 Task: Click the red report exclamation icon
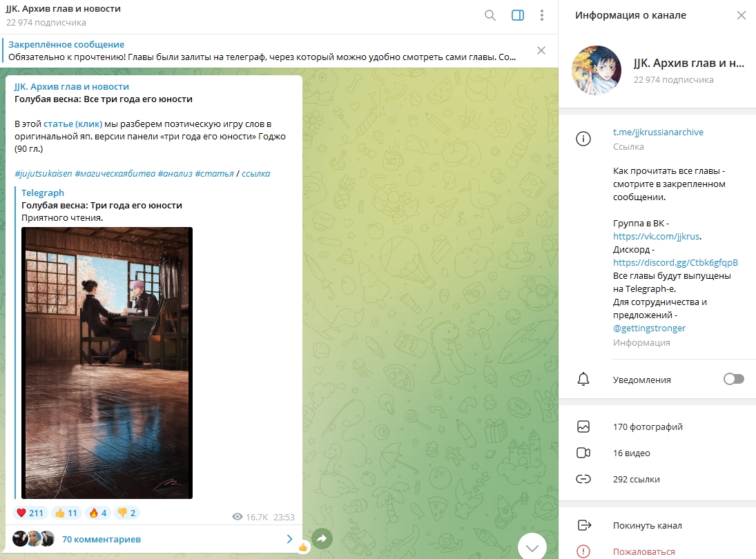pyautogui.click(x=583, y=551)
